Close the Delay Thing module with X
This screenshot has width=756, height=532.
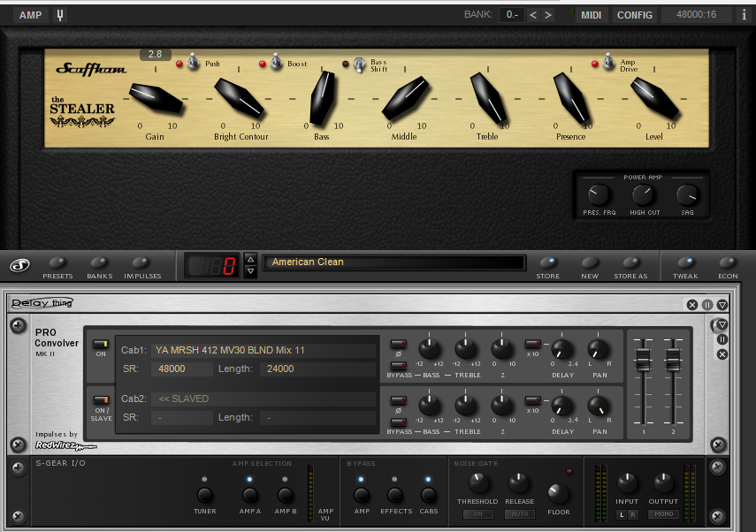[691, 305]
